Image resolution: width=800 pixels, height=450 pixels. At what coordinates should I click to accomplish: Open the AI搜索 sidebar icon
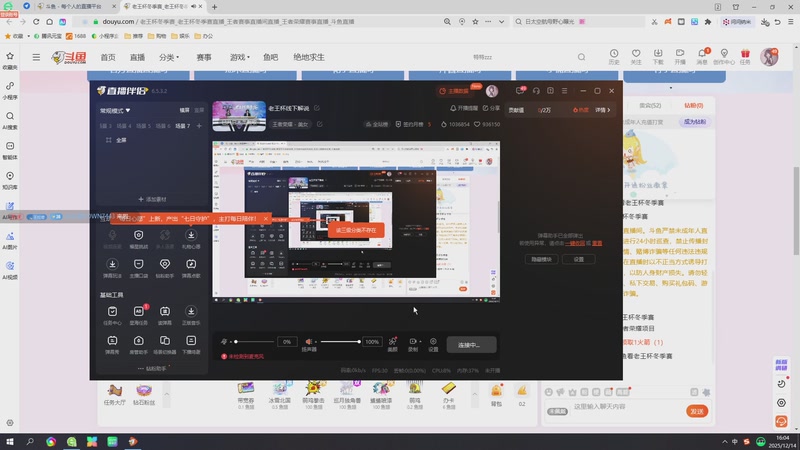pos(10,120)
